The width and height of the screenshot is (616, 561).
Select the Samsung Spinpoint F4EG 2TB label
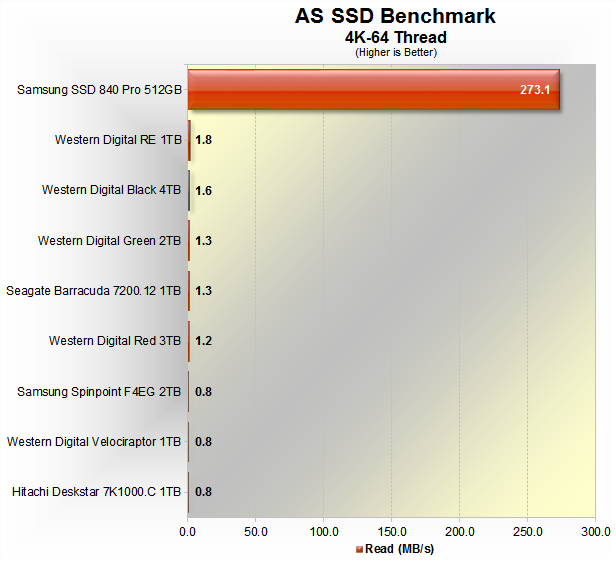[99, 392]
